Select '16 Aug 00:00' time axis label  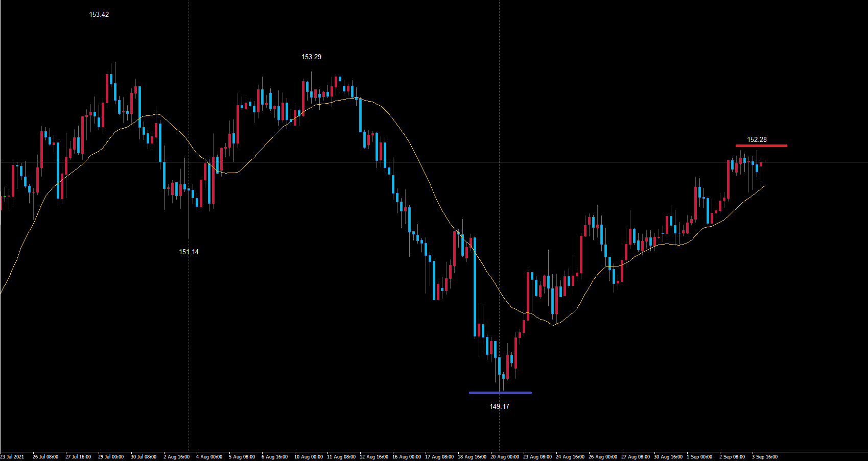tap(406, 457)
